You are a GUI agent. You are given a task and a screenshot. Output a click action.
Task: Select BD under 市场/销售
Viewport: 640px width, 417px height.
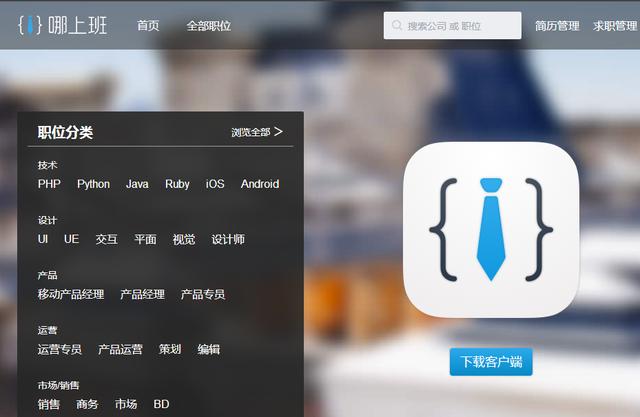161,405
